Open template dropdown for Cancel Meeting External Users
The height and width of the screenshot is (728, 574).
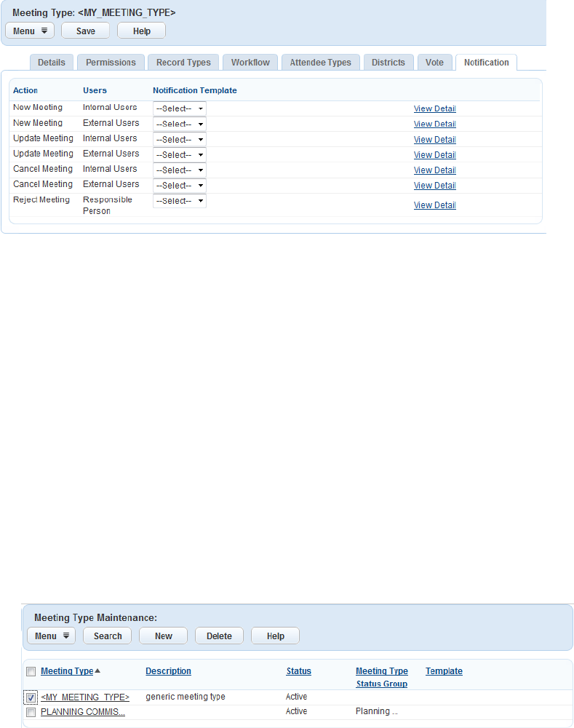180,185
